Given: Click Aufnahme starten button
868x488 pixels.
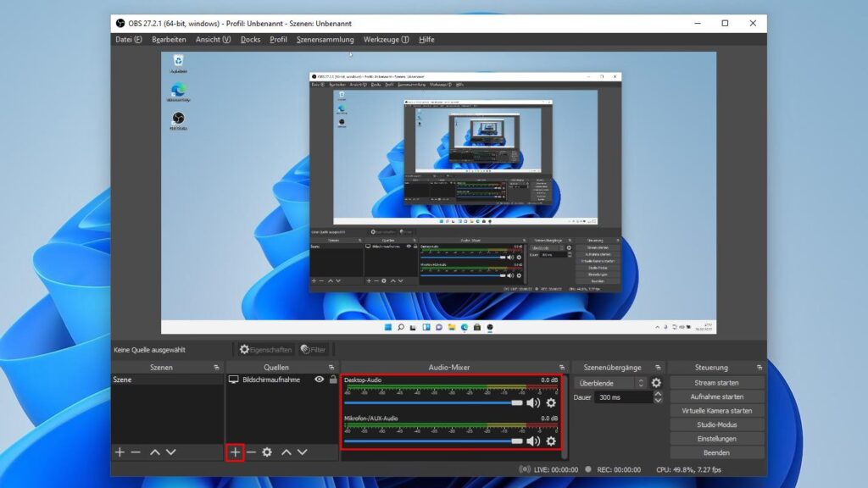Looking at the screenshot, I should click(716, 396).
